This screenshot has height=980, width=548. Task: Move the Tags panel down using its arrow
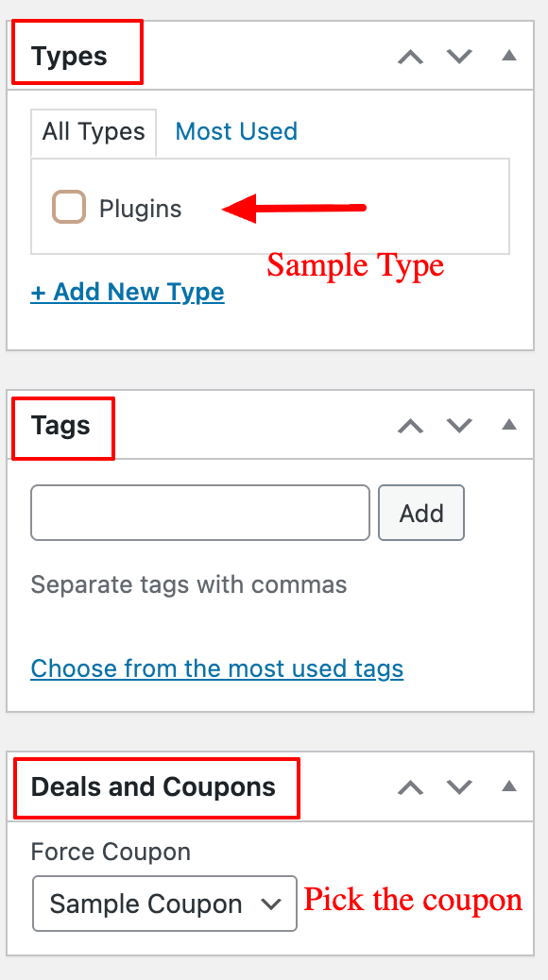coord(459,427)
